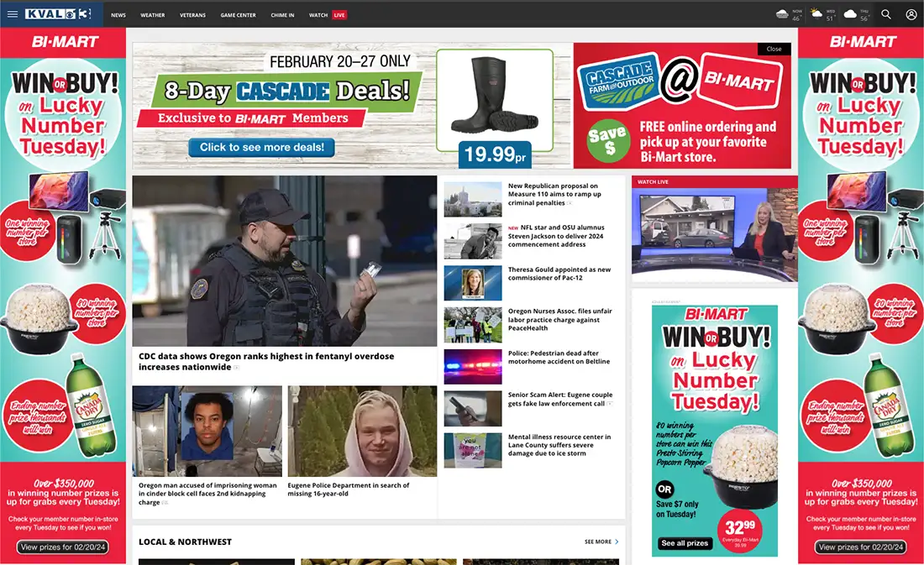Open the Veterans menu item
Image resolution: width=924 pixels, height=565 pixels.
pyautogui.click(x=192, y=15)
